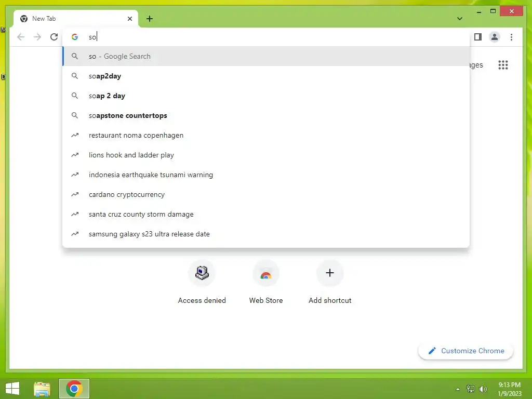Show hidden tray icons arrow
Image resolution: width=532 pixels, height=399 pixels.
coord(458,389)
